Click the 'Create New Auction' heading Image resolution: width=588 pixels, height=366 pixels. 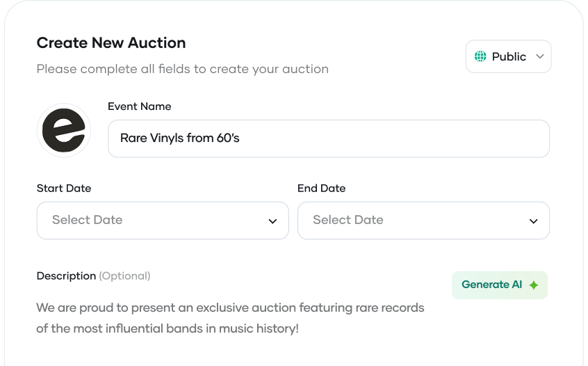(x=111, y=42)
